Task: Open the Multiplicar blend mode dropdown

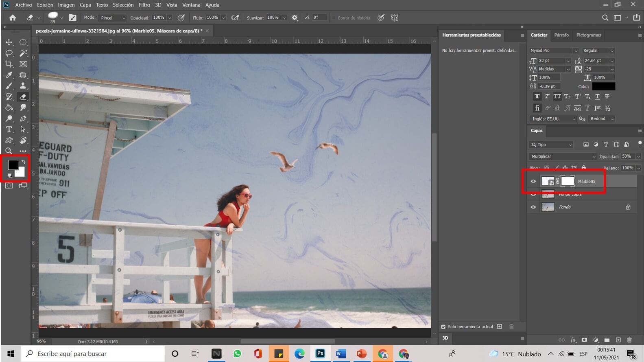Action: pos(563,156)
